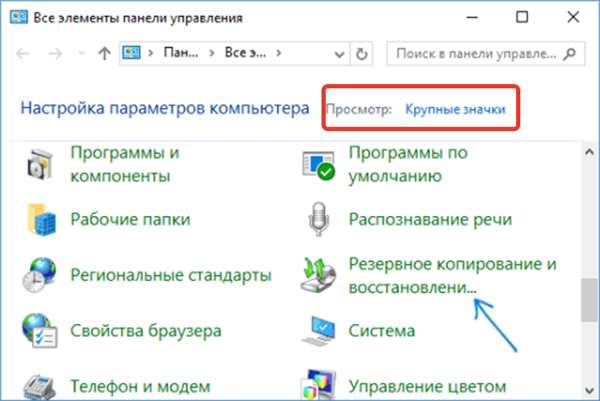Viewport: 600px width, 401px height.
Task: Click the Control Panel icon in the address bar
Action: point(131,53)
